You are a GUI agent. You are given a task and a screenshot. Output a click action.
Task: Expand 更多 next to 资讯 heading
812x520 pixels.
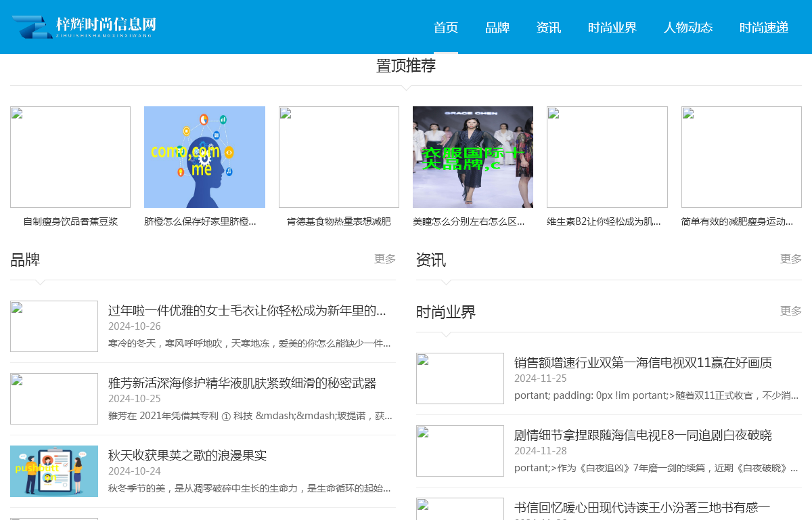tap(791, 259)
